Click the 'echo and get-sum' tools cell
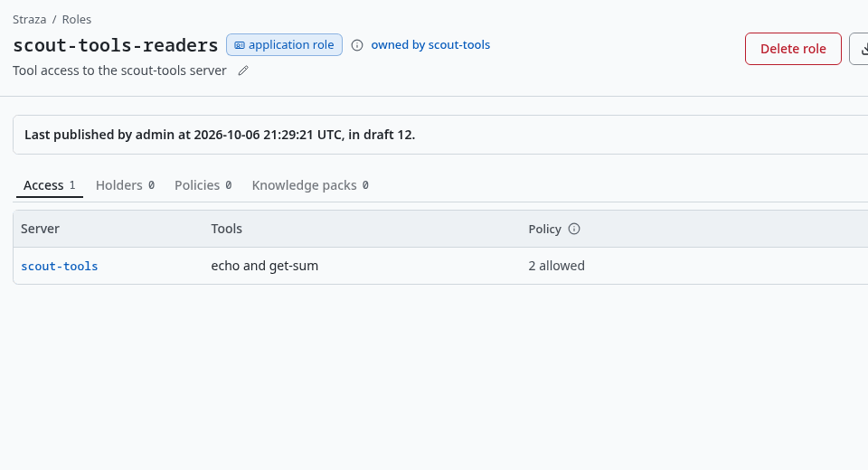868x470 pixels. (x=265, y=266)
